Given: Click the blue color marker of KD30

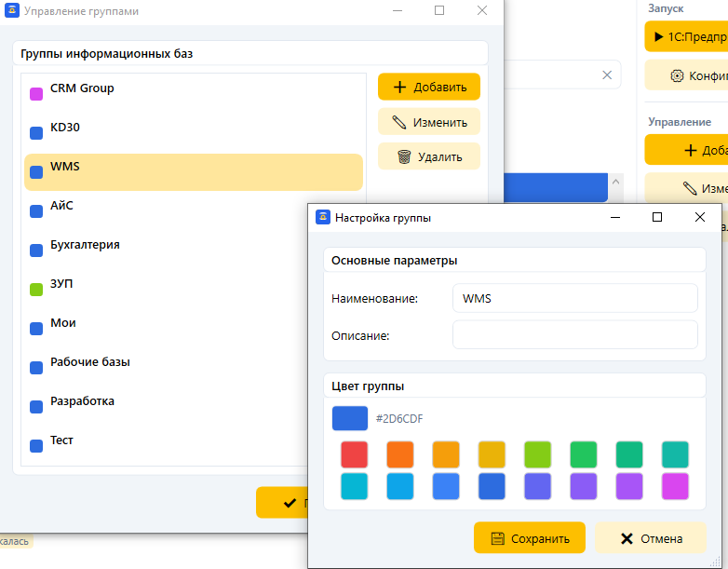Looking at the screenshot, I should [x=36, y=133].
